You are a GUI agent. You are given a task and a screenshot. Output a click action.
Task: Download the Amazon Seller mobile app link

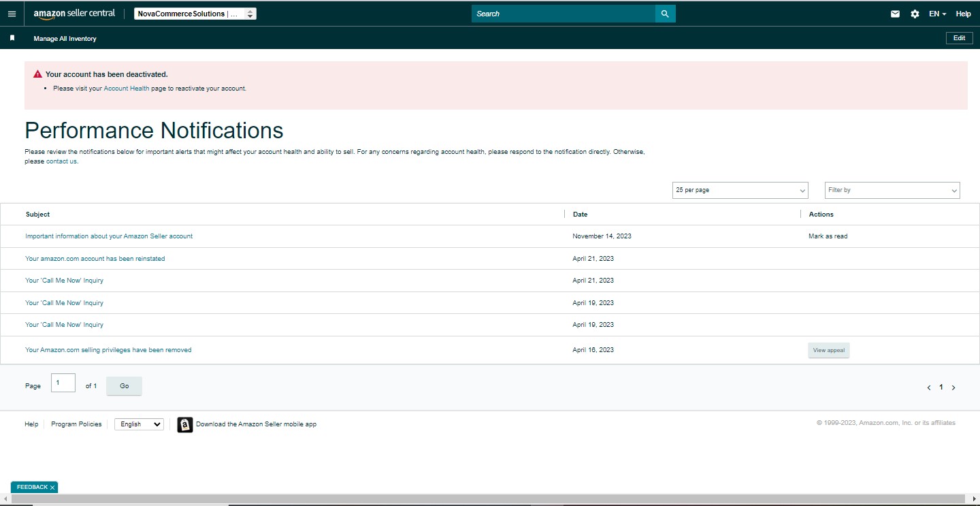(x=256, y=424)
